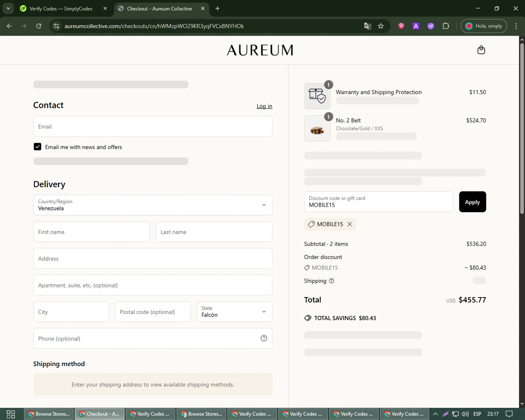This screenshot has width=525, height=420.
Task: Open the purple round extension icon
Action: 431,26
